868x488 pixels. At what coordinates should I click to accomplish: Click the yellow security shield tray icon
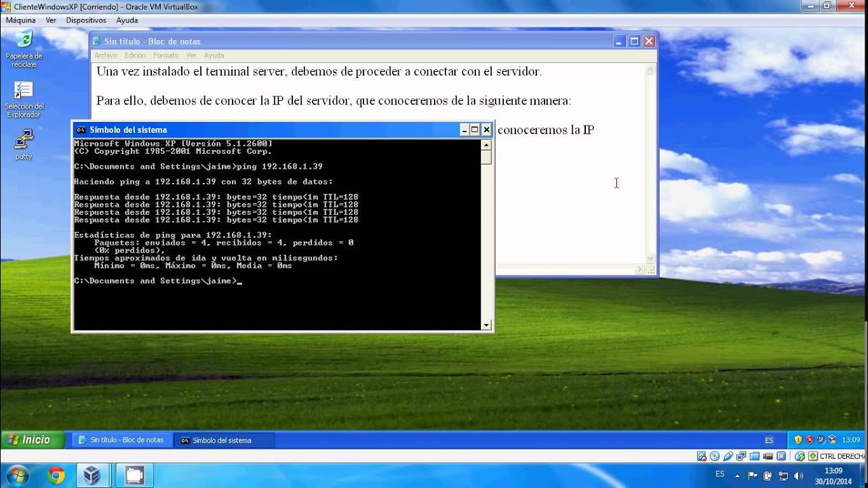[x=798, y=440]
